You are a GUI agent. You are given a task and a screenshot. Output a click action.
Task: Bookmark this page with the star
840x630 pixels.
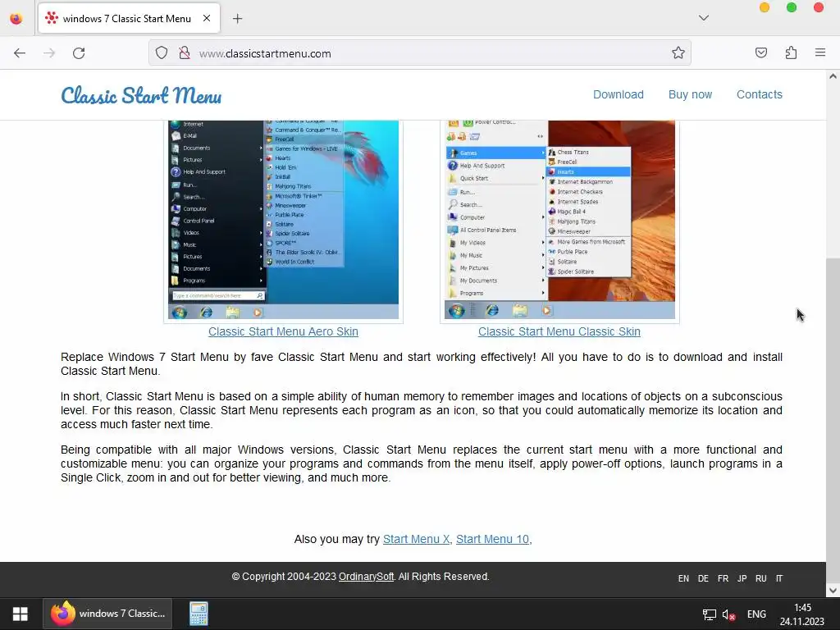click(678, 53)
